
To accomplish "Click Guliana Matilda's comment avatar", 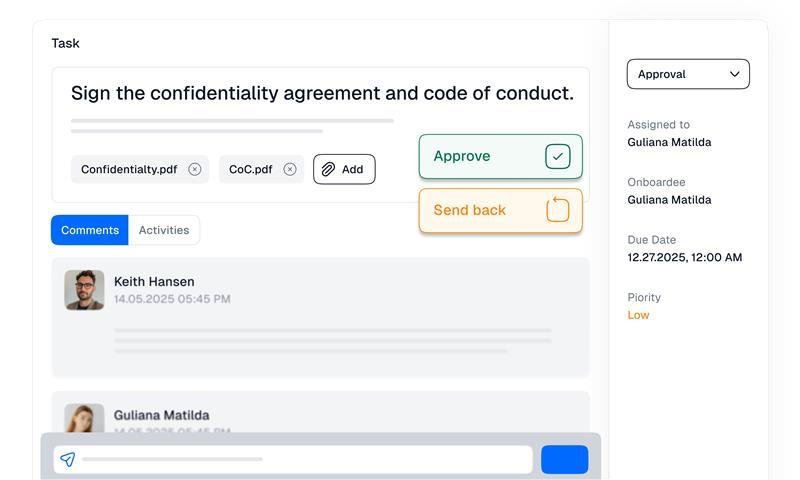I will (84, 418).
